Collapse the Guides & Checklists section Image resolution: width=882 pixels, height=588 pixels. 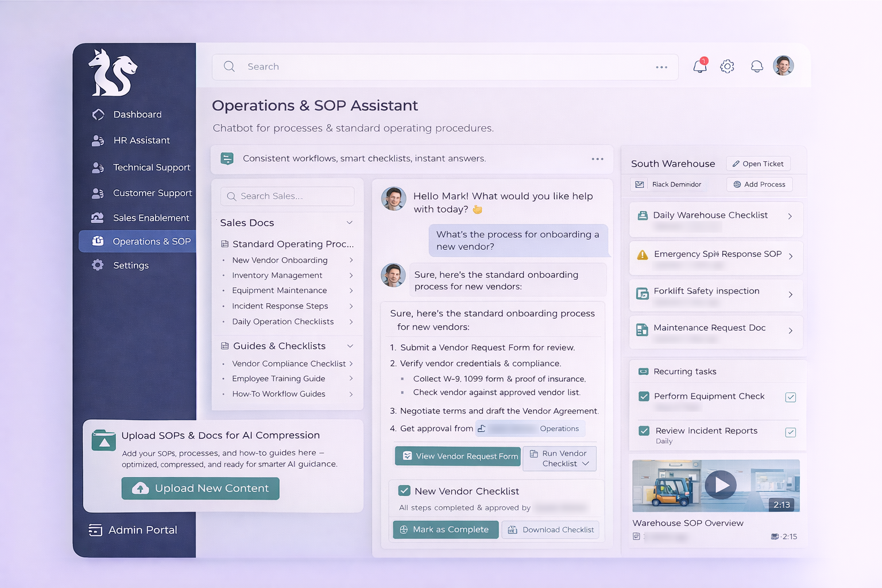click(350, 346)
